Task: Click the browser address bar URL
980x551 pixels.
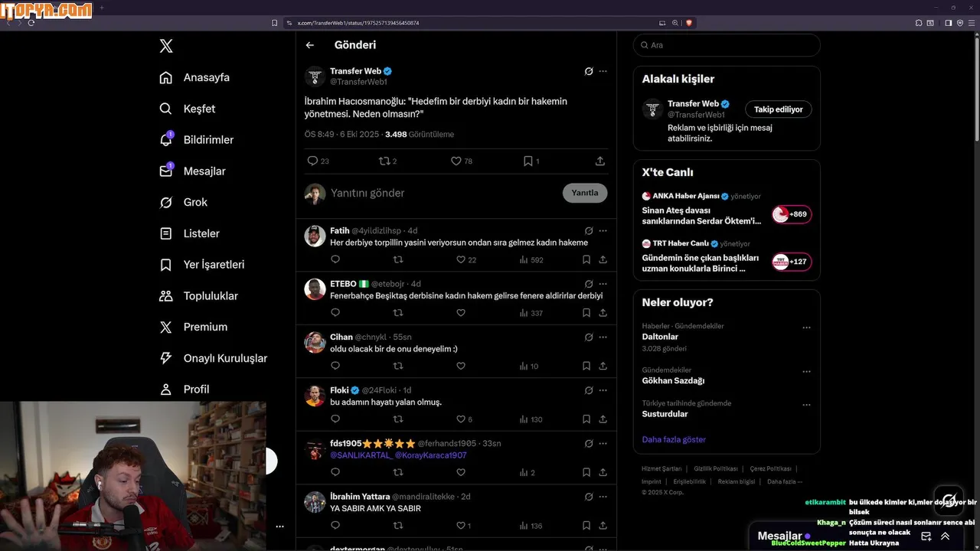Action: click(x=358, y=23)
